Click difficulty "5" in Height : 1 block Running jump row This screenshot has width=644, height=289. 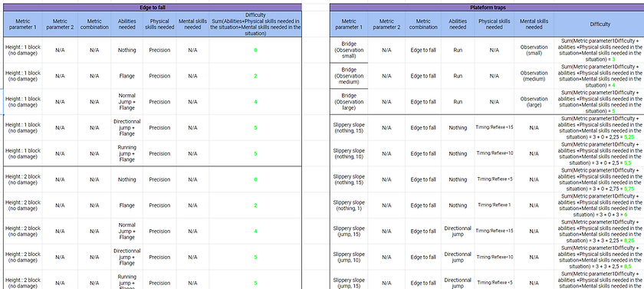[255, 153]
